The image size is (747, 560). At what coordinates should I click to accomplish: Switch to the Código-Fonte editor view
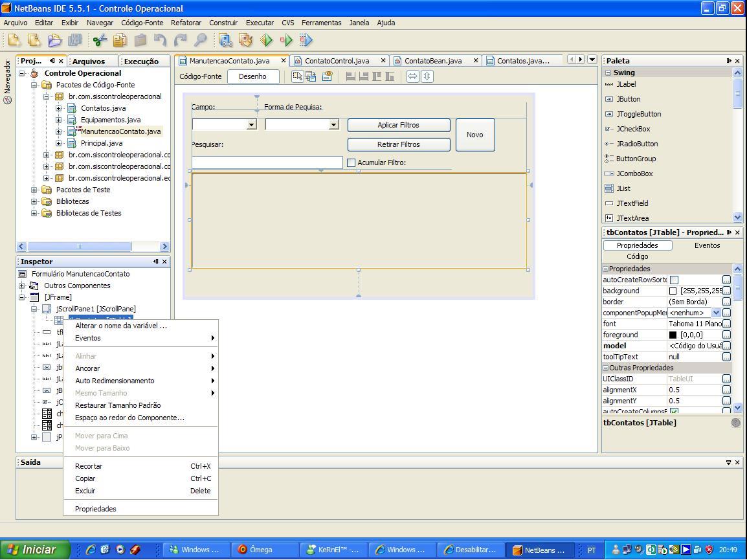(x=200, y=76)
